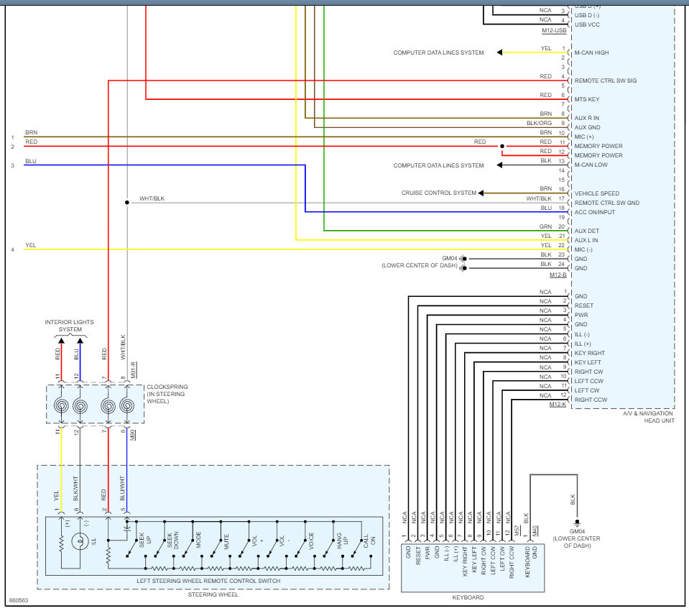The width and height of the screenshot is (689, 616).
Task: Select the VOL + switch label
Action: click(257, 541)
